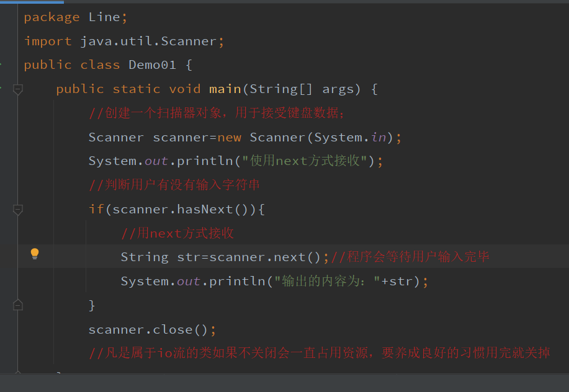Click the italic in field of System.in
569x392 pixels.
coord(378,137)
